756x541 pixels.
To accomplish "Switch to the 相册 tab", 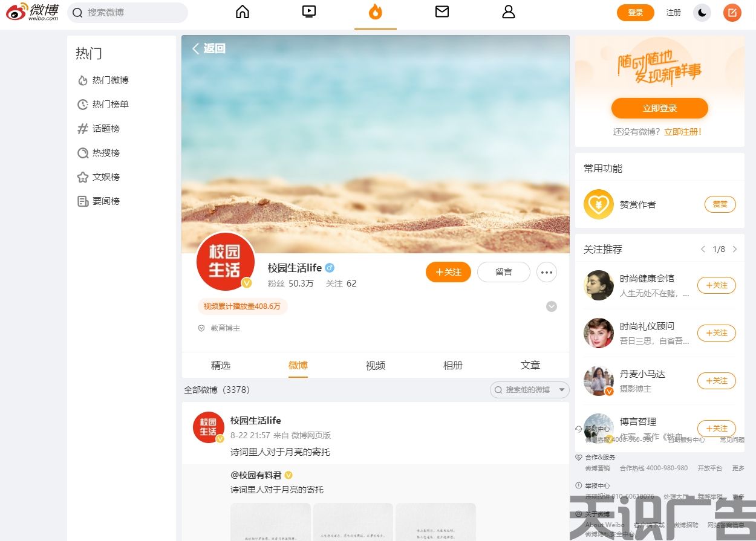I will (x=453, y=365).
